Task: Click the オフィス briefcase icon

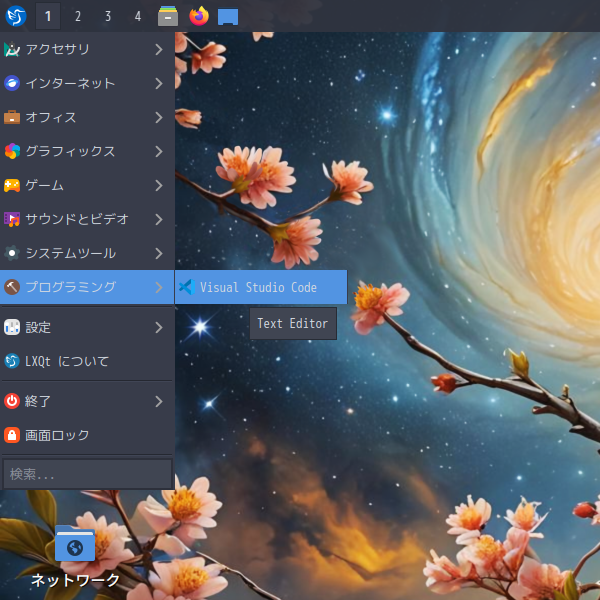Action: 12,117
